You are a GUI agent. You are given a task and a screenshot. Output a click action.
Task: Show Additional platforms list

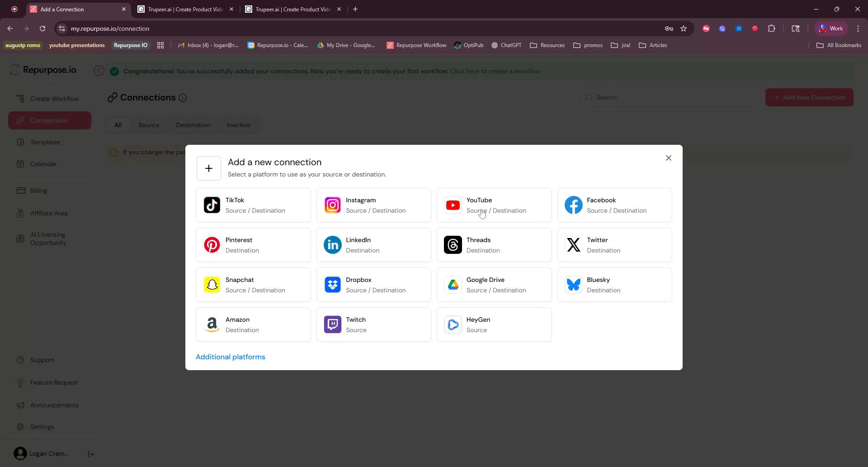tap(231, 357)
